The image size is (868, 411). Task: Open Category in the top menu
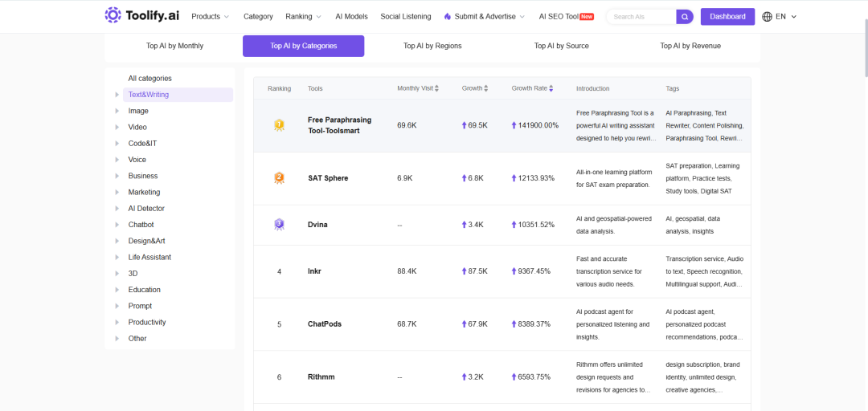pyautogui.click(x=258, y=17)
